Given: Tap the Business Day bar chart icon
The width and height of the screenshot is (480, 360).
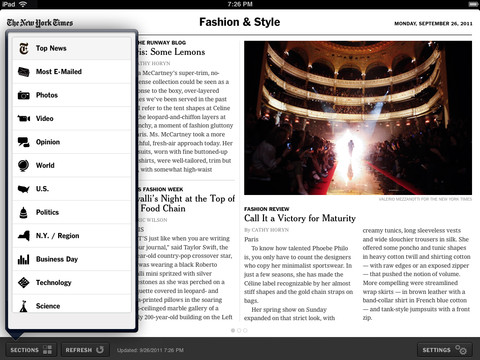Looking at the screenshot, I should click(24, 259).
